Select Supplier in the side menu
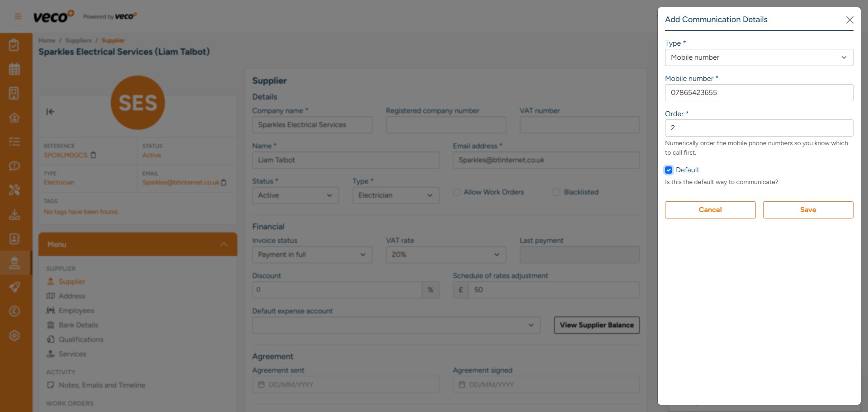This screenshot has height=412, width=868. [x=72, y=282]
